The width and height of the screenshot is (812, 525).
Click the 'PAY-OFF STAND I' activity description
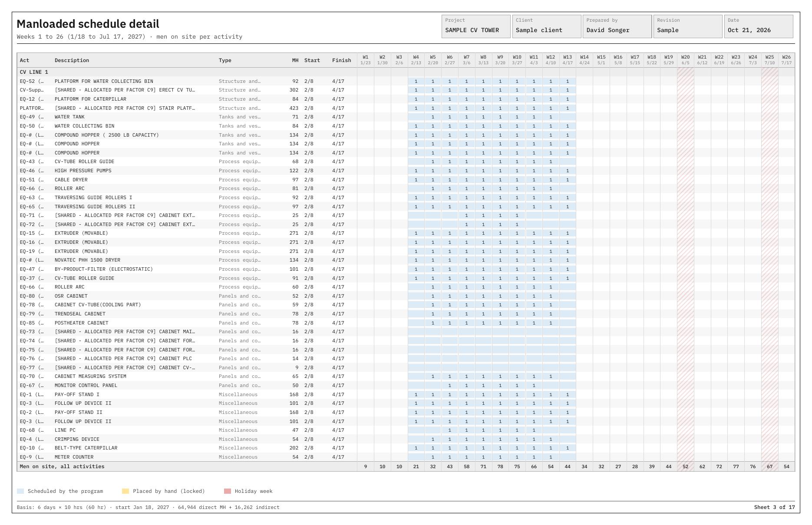[x=77, y=394]
